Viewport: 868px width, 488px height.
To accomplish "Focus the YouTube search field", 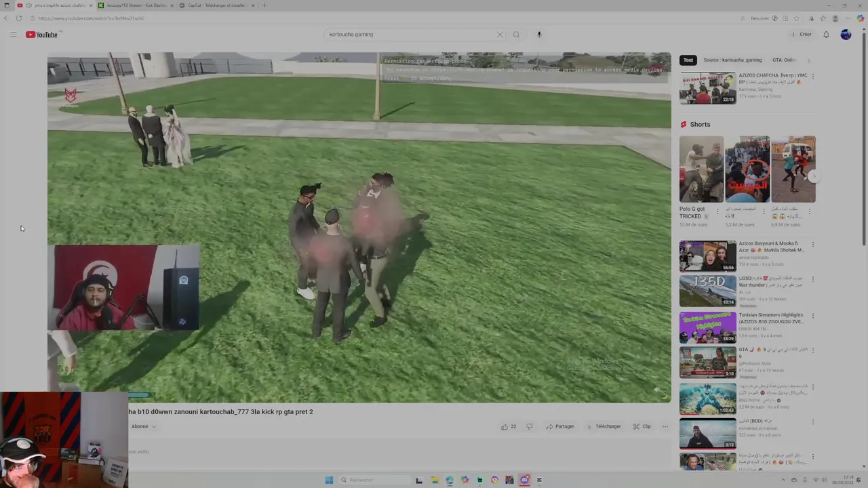I will tap(410, 35).
